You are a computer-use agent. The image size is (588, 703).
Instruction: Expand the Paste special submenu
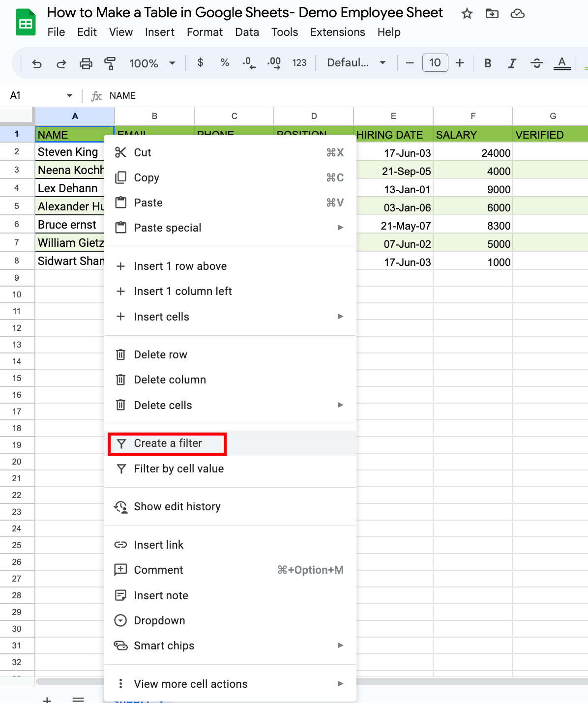(230, 228)
